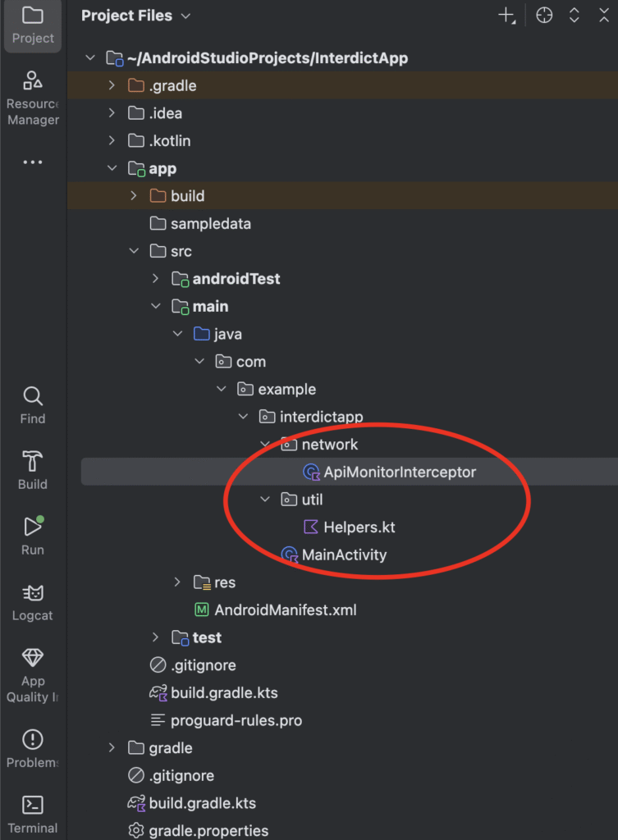Select AndroidManifest.xml file
This screenshot has width=618, height=840.
[285, 609]
